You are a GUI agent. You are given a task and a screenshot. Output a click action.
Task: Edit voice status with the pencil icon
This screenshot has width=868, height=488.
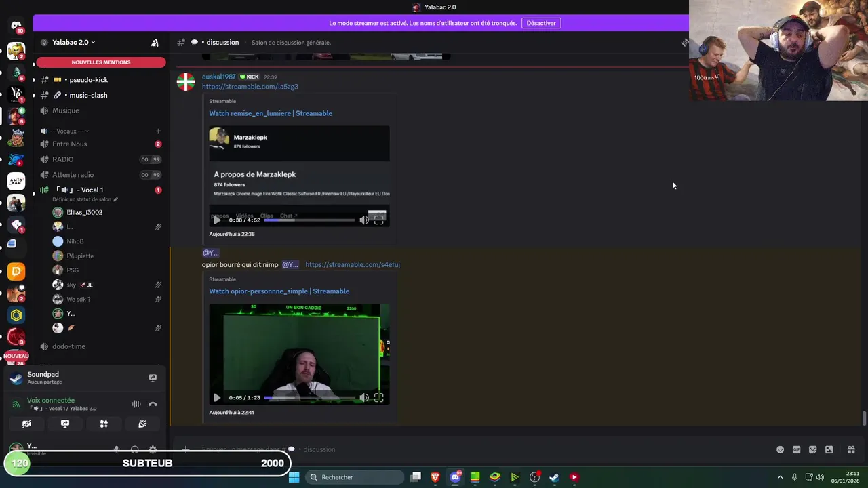pos(115,200)
